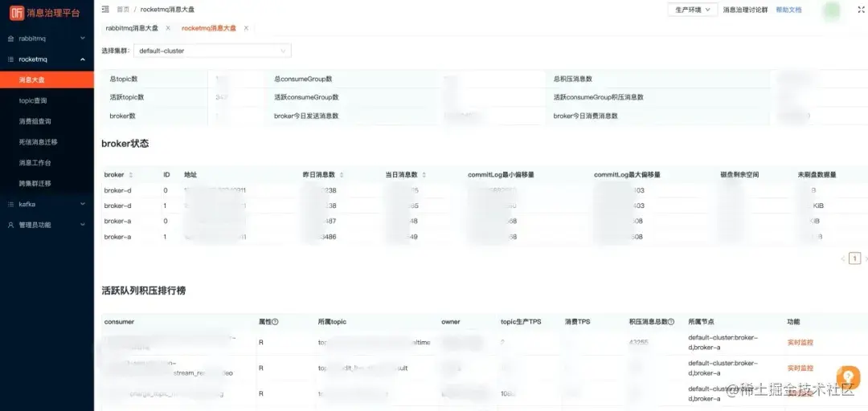Click the 管理员功能 user icon
This screenshot has width=868, height=411.
point(11,225)
